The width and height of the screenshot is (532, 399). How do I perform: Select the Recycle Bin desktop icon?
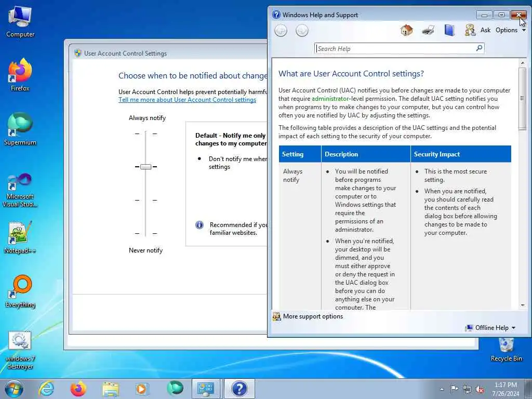[506, 350]
